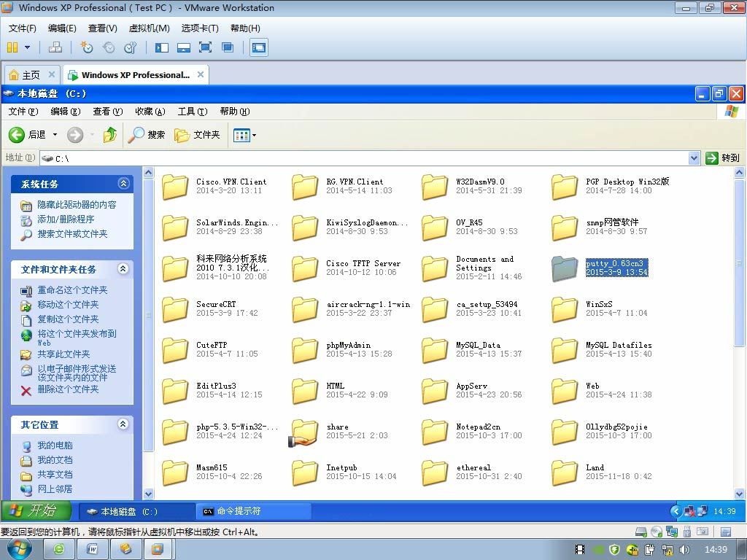Open the 收藏(A) menu in Explorer
This screenshot has width=747, height=560.
150,112
